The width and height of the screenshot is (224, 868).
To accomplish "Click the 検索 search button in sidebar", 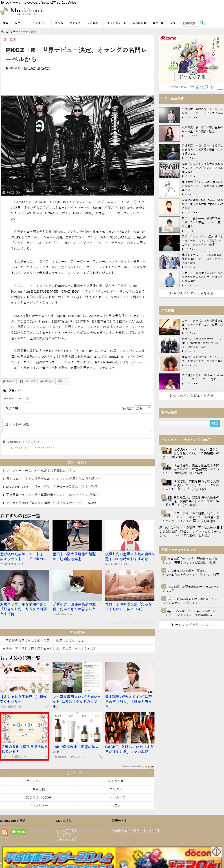I will click(215, 423).
